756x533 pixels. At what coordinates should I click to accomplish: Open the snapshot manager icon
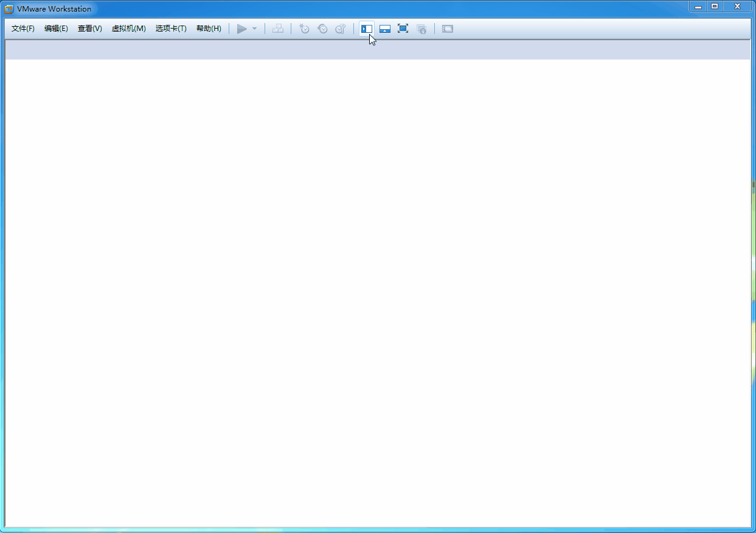(341, 29)
